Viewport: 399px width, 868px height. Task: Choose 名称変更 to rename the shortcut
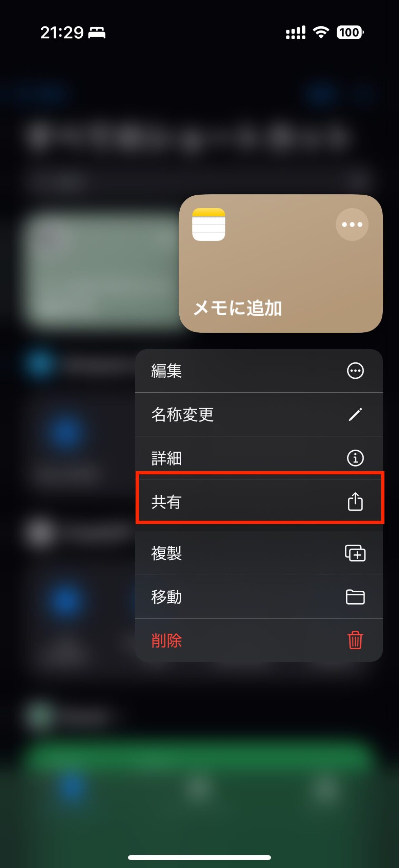pyautogui.click(x=259, y=414)
